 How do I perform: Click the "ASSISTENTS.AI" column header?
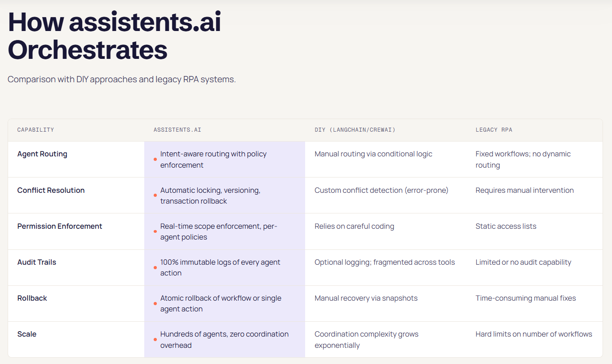(177, 130)
